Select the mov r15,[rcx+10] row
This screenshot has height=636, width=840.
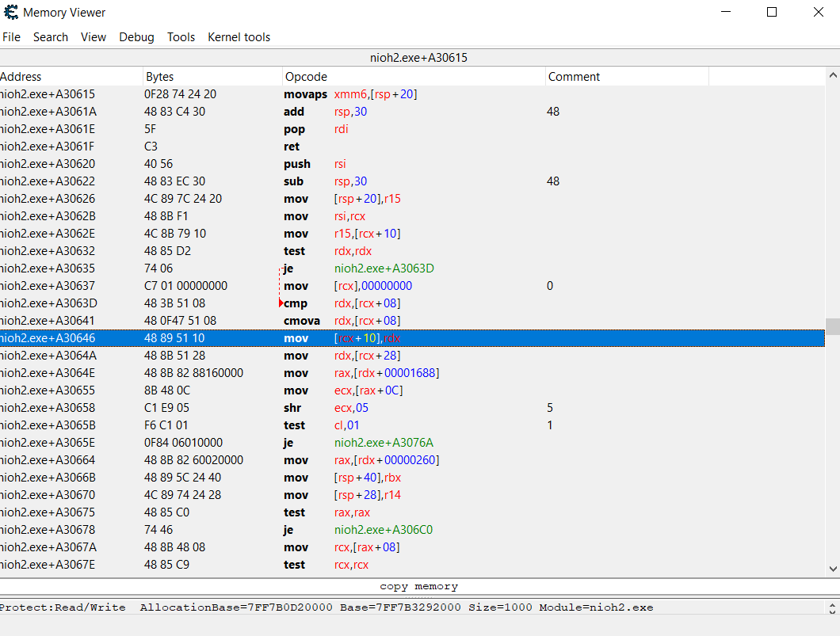tap(413, 234)
